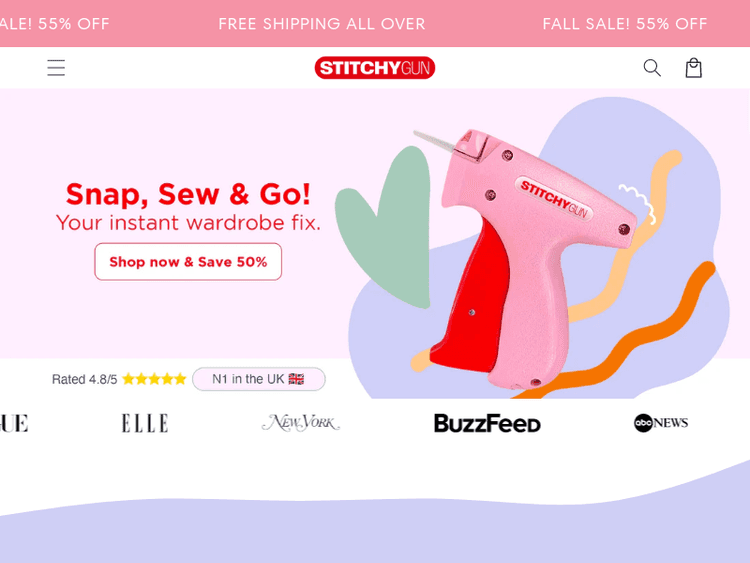Click the search magnifier icon
The height and width of the screenshot is (563, 750).
pos(652,68)
